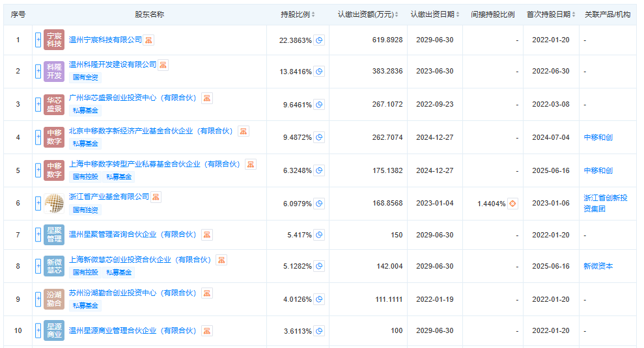
Task: Open 广州华芯盛景创业投资中心 page
Action: (133, 98)
